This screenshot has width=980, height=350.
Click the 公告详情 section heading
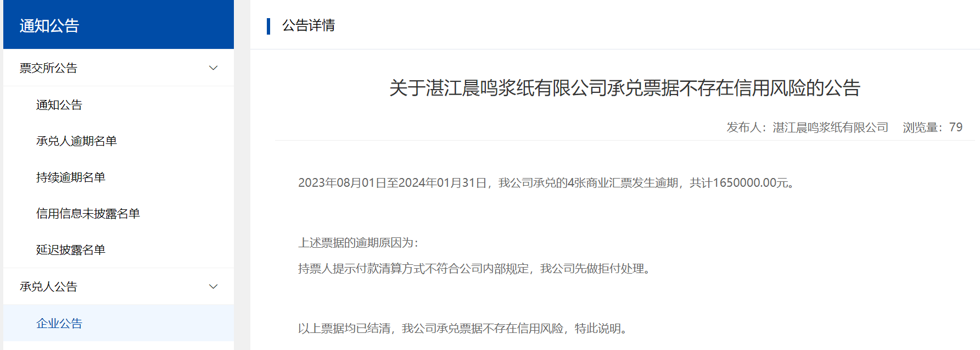309,25
